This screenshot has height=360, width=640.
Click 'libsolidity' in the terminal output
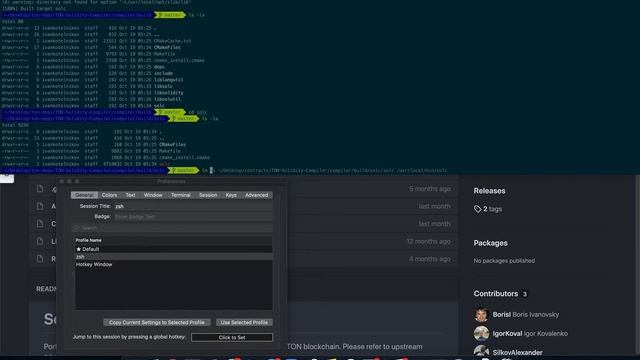tap(169, 93)
